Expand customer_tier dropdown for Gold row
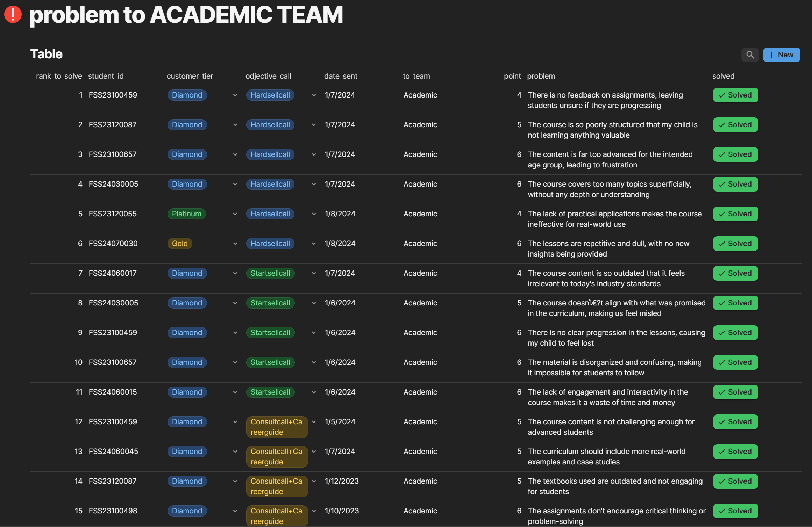This screenshot has height=527, width=812. pos(235,244)
